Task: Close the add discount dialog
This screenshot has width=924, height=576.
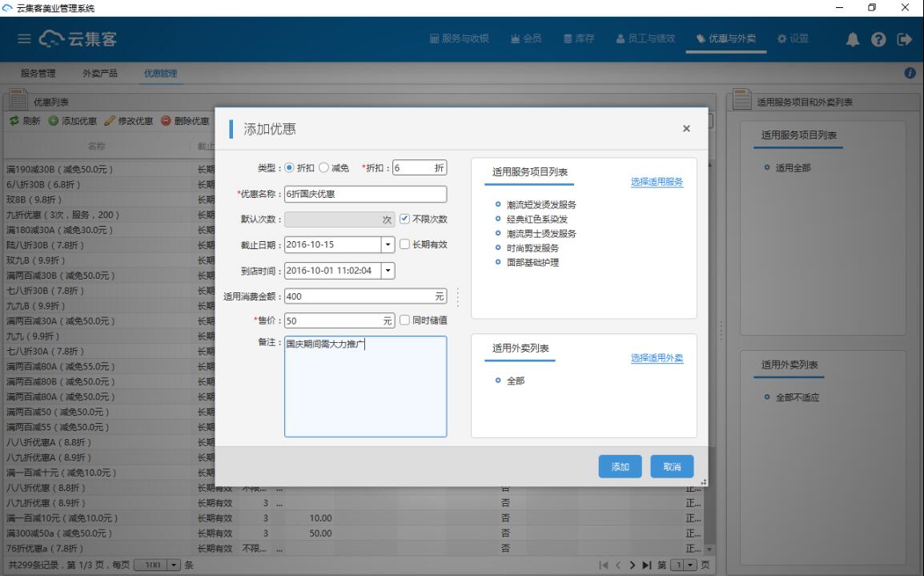Action: (686, 128)
